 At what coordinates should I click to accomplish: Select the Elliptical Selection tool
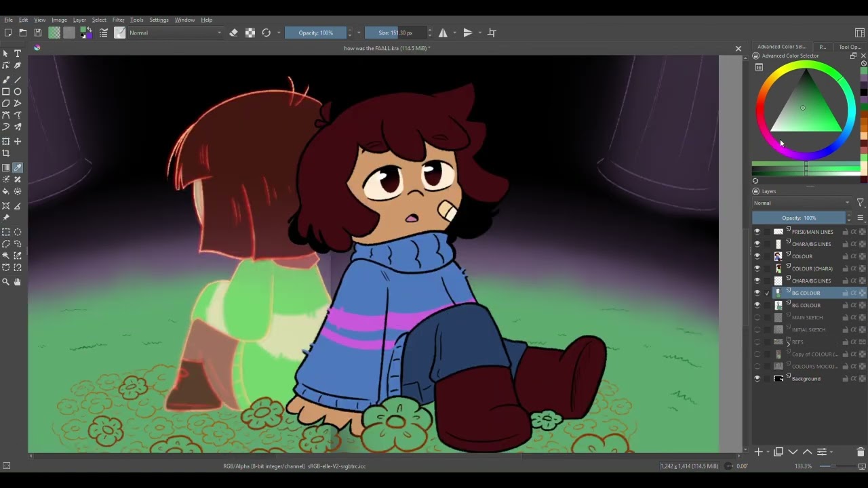(18, 232)
